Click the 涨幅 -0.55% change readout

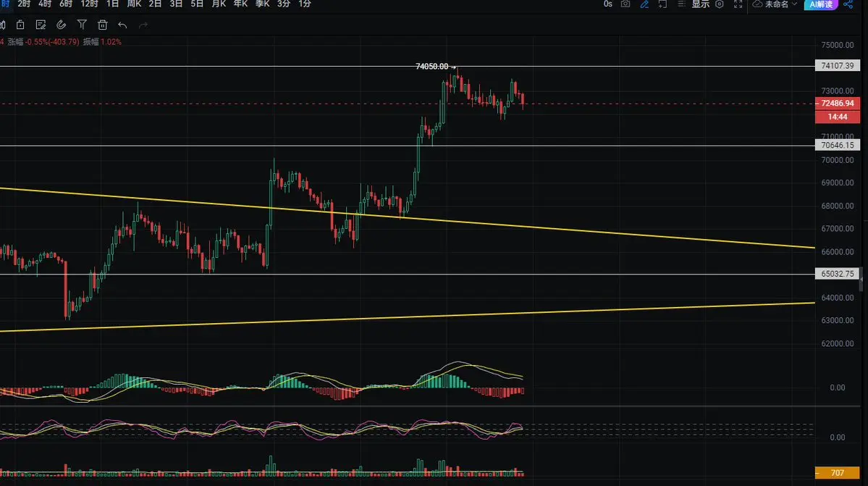[43, 42]
